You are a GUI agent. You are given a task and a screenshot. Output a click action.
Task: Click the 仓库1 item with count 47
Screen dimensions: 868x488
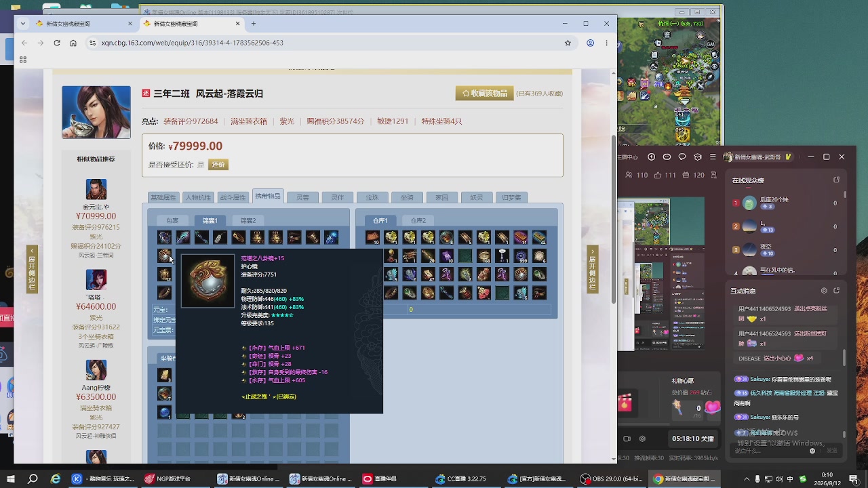tap(428, 274)
